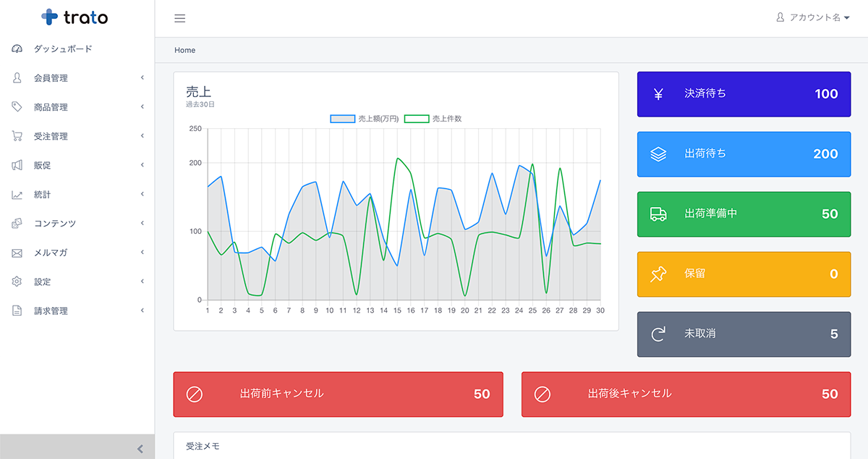This screenshot has height=459, width=868.
Task: Collapse the sidebar with the bottom arrow
Action: pos(140,449)
